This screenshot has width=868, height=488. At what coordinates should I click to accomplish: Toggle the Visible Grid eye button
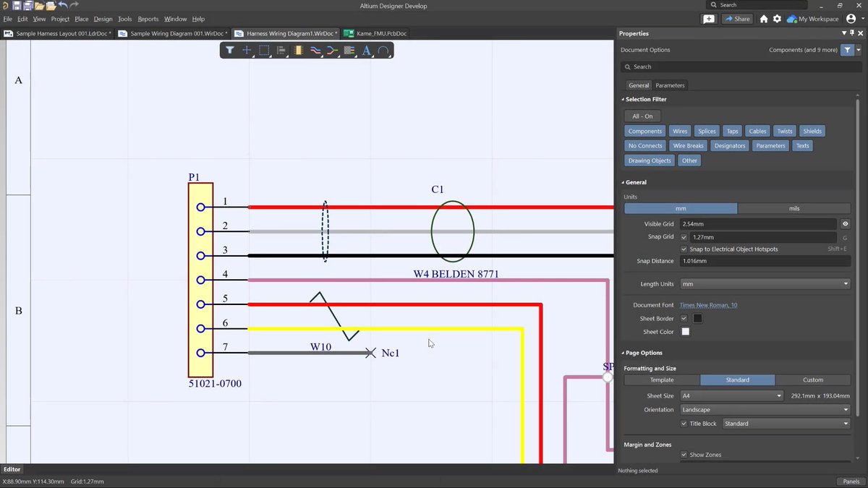[x=845, y=224]
